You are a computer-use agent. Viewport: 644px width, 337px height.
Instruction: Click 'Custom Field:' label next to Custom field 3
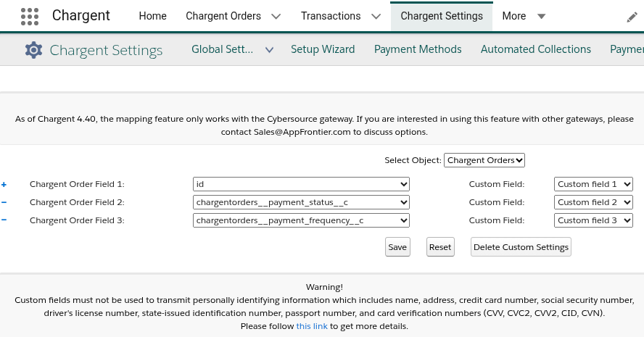click(x=497, y=220)
